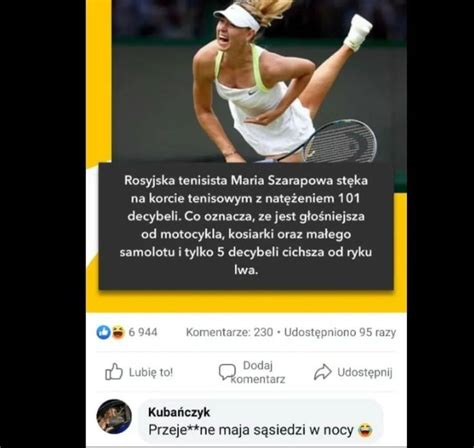Click the Dodaj komentarz text
The width and height of the screenshot is (474, 448).
tap(258, 372)
